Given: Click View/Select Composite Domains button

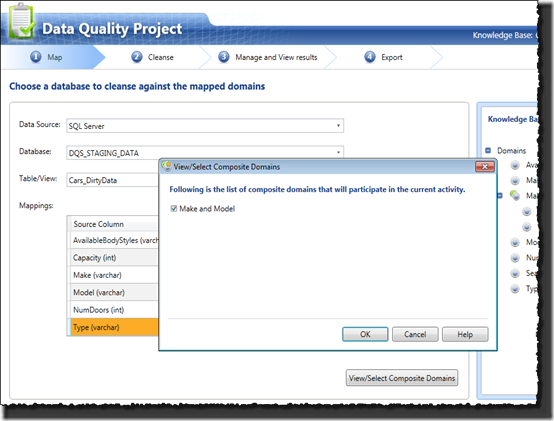Looking at the screenshot, I should (402, 378).
